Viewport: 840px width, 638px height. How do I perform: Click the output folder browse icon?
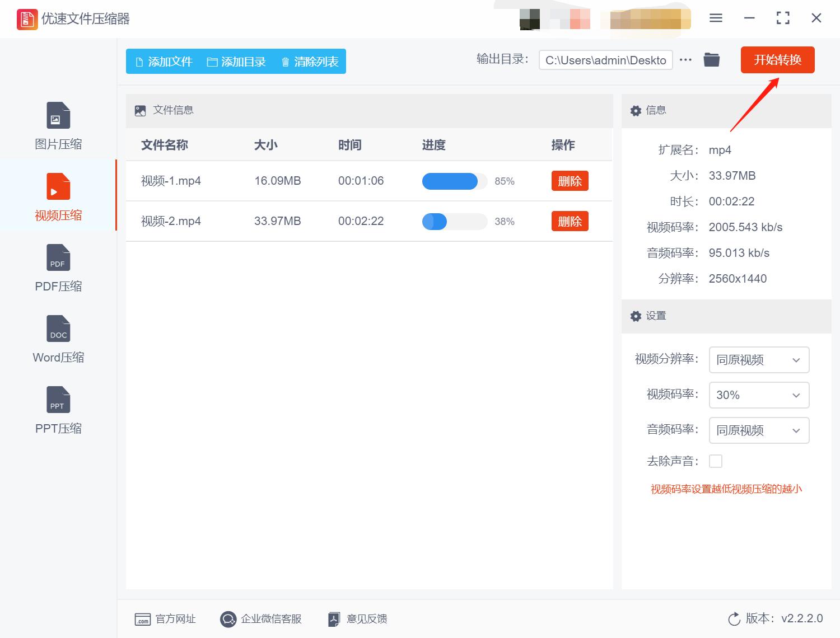(711, 59)
